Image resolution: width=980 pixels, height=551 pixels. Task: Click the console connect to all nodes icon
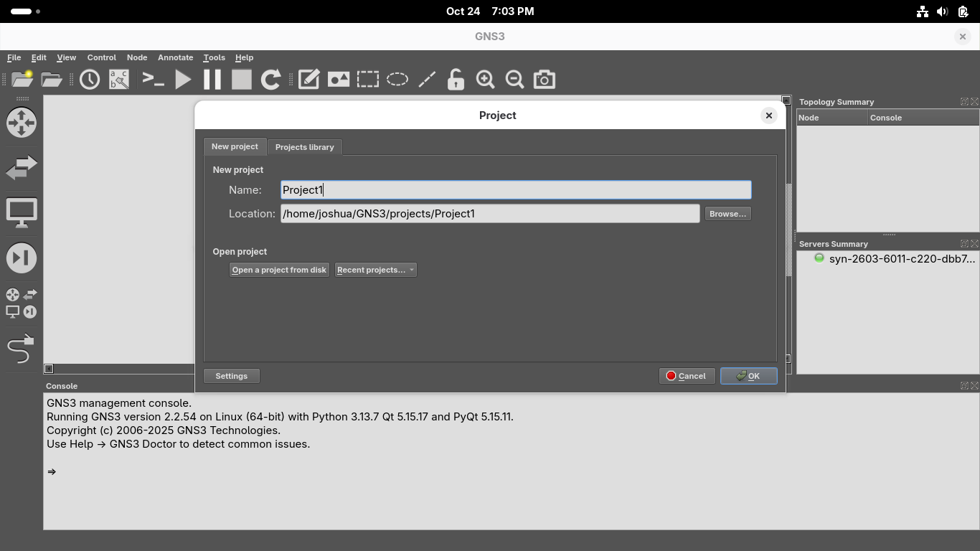[154, 80]
